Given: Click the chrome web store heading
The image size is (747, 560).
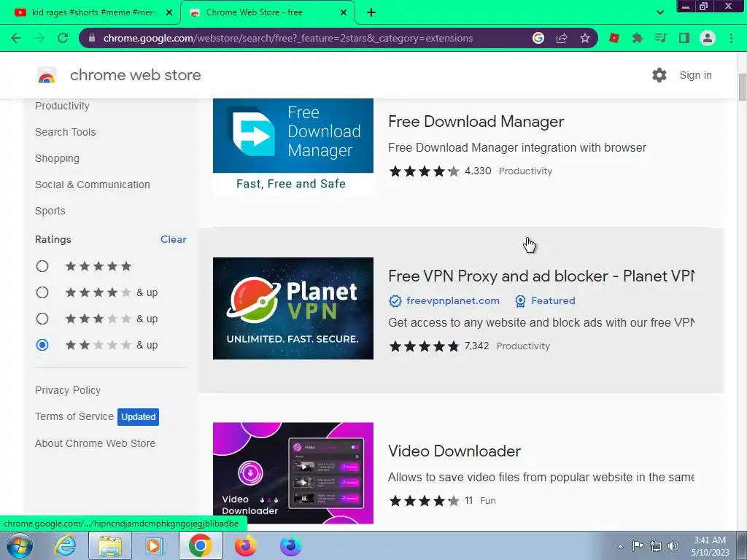Looking at the screenshot, I should pos(135,75).
